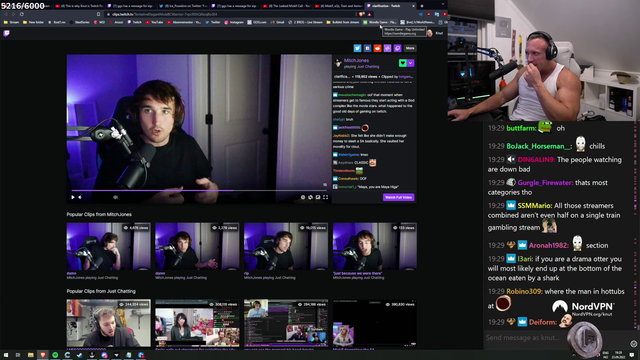Image resolution: width=640 pixels, height=360 pixels.
Task: Open the More share options
Action: [410, 48]
